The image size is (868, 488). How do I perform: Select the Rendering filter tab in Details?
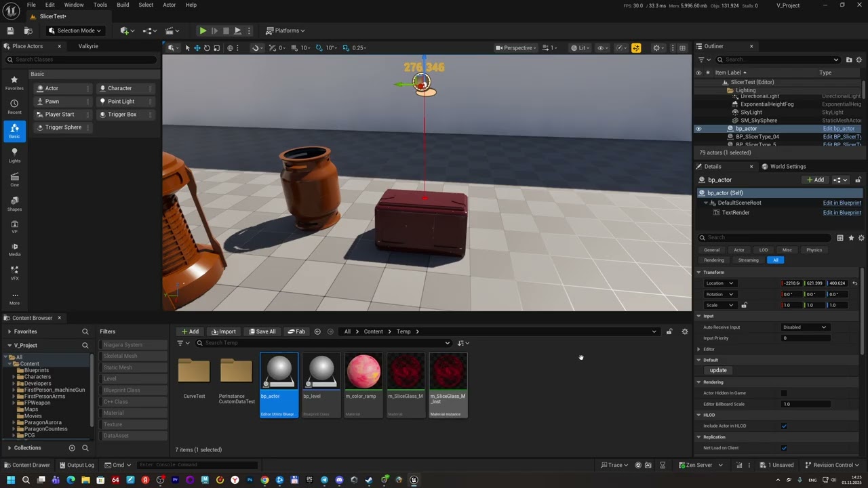(713, 260)
